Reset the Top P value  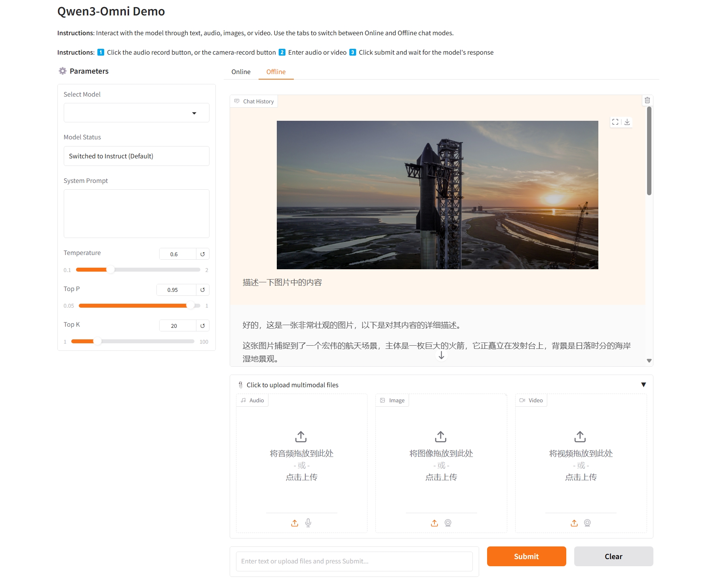coord(202,290)
